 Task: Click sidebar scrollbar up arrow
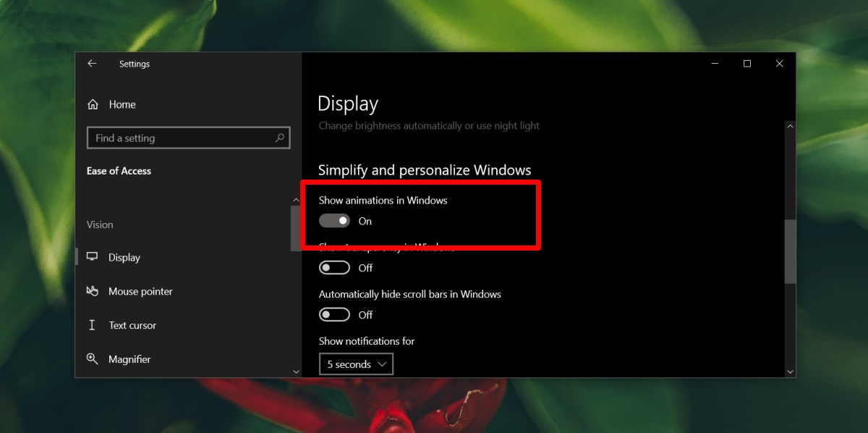[296, 200]
